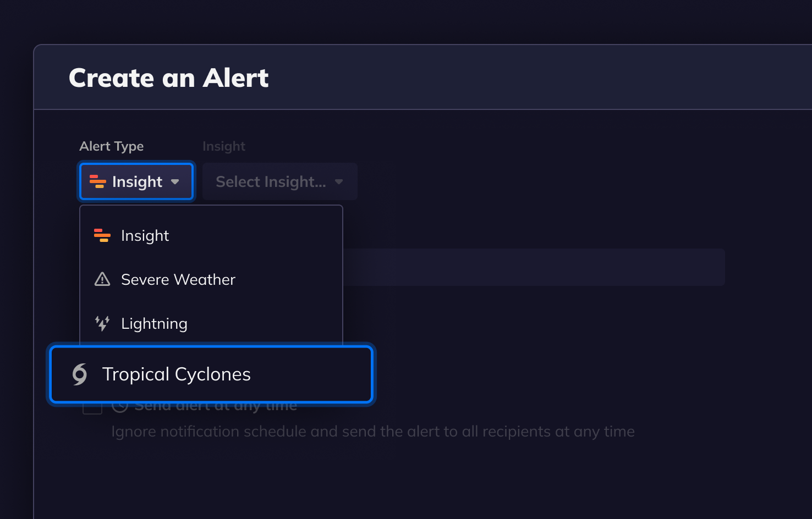
Task: Click the cyclone swirl icon
Action: 80,374
